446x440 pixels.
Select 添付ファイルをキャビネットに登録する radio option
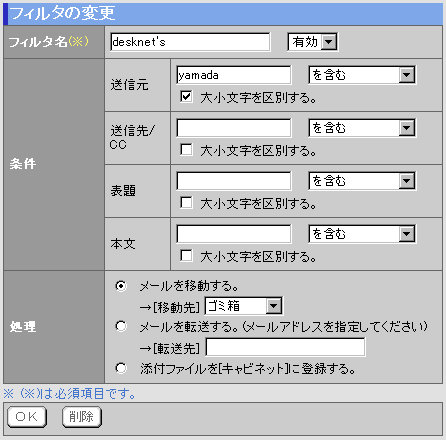pyautogui.click(x=121, y=368)
